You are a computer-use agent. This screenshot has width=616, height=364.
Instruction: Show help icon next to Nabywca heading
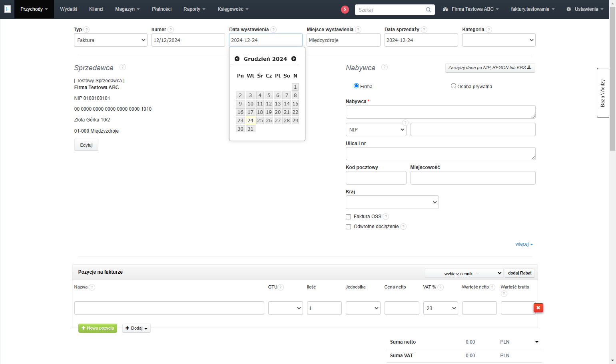click(x=385, y=67)
